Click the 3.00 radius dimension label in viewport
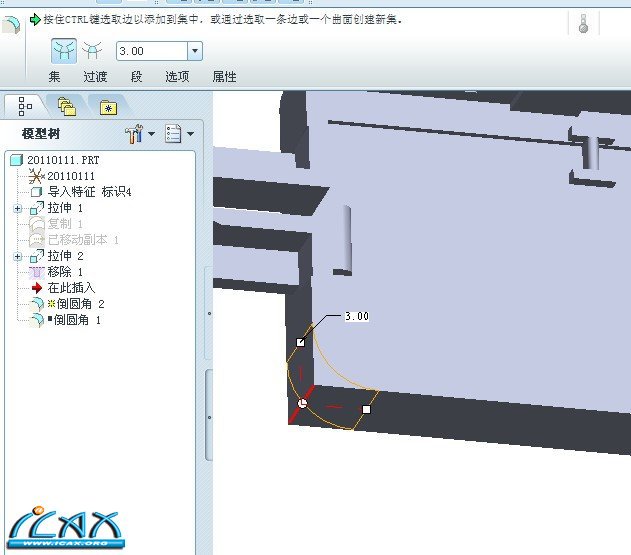Image resolution: width=631 pixels, height=555 pixels. coord(357,316)
